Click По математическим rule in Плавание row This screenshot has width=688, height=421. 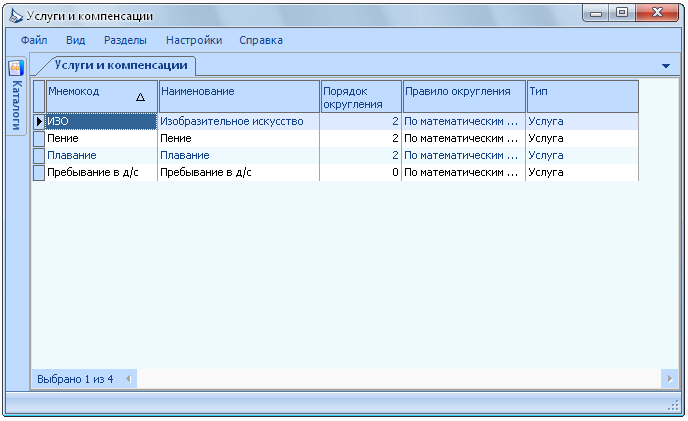[x=464, y=155]
